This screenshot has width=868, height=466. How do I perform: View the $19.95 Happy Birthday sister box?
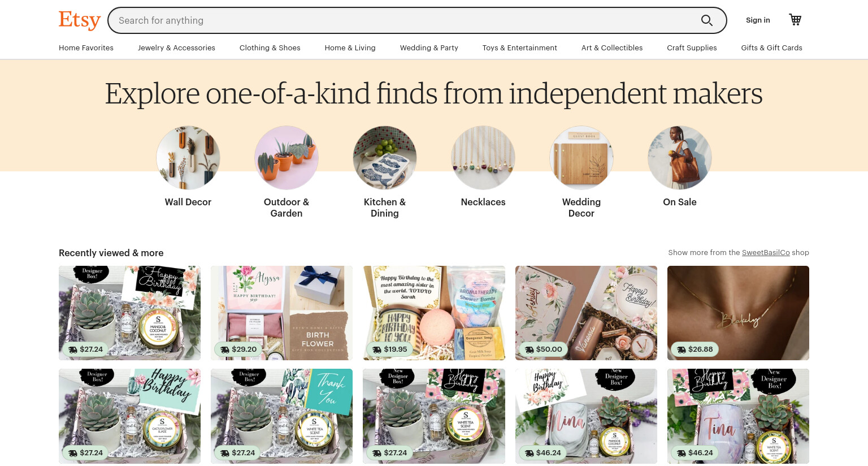click(434, 313)
